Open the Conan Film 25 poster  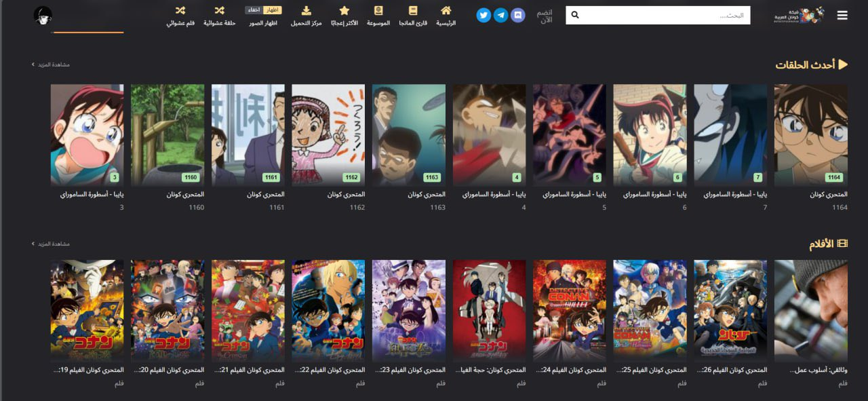click(x=650, y=311)
